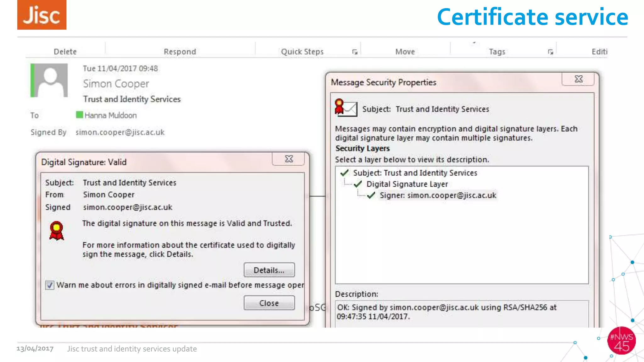Click the green checkmark beside Digital Signature Layer
Screen dimensions: 644x362
click(358, 184)
